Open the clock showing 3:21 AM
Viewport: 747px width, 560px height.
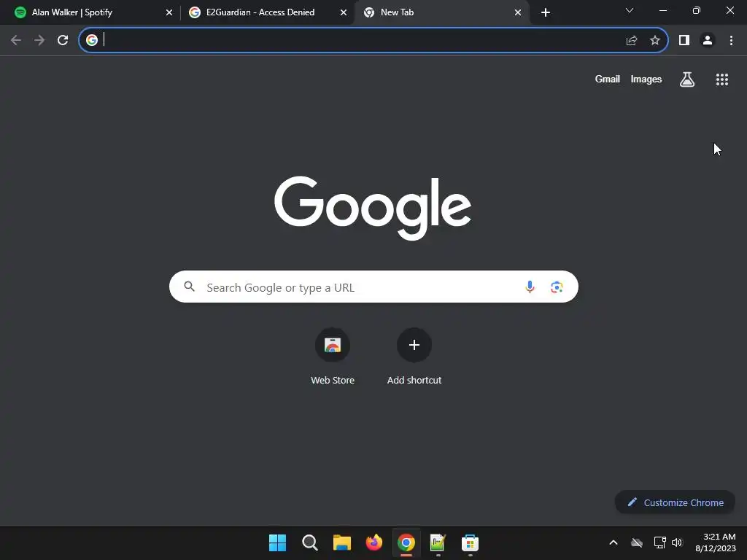716,542
